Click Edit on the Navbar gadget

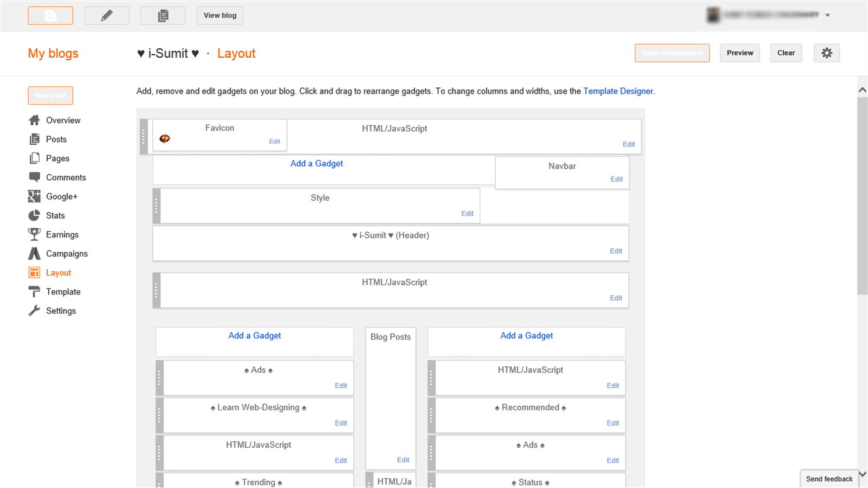pyautogui.click(x=616, y=179)
